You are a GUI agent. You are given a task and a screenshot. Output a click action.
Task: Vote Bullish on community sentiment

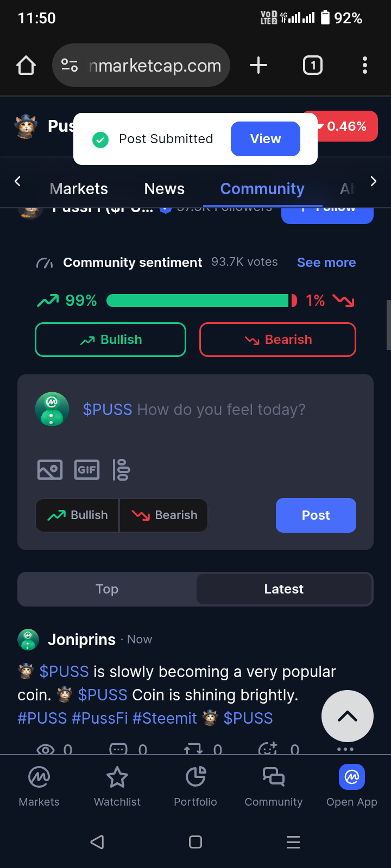111,340
